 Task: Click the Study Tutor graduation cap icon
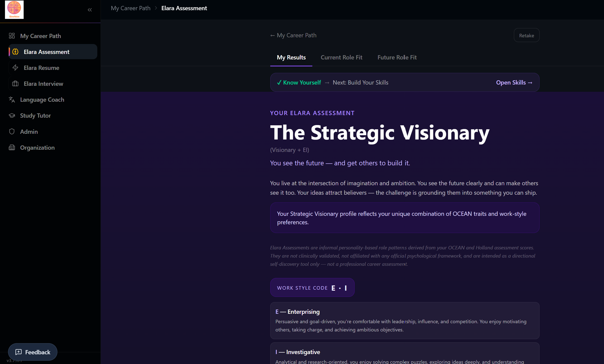(x=12, y=115)
